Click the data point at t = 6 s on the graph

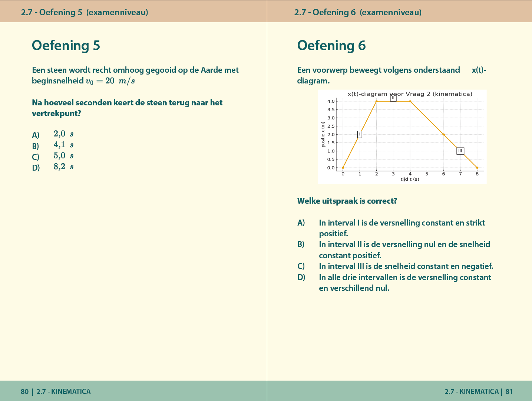pyautogui.click(x=444, y=135)
